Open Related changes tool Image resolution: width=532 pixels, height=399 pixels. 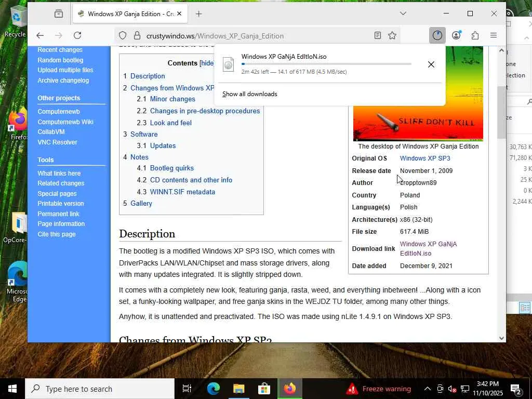[x=61, y=183]
